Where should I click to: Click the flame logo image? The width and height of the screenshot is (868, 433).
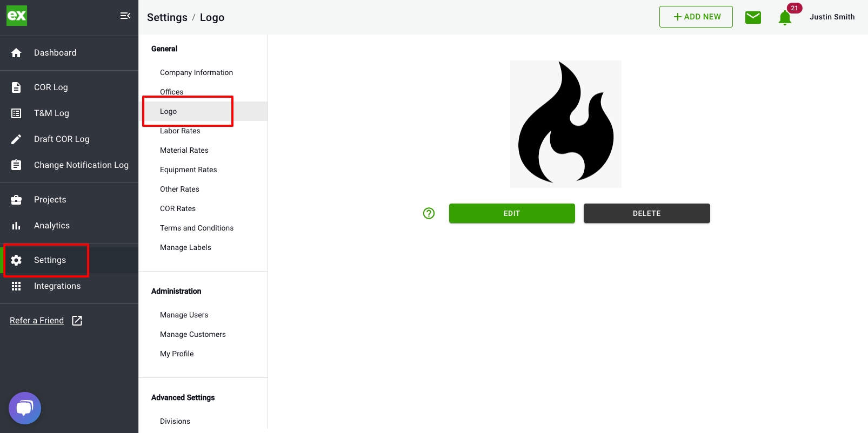pos(566,124)
